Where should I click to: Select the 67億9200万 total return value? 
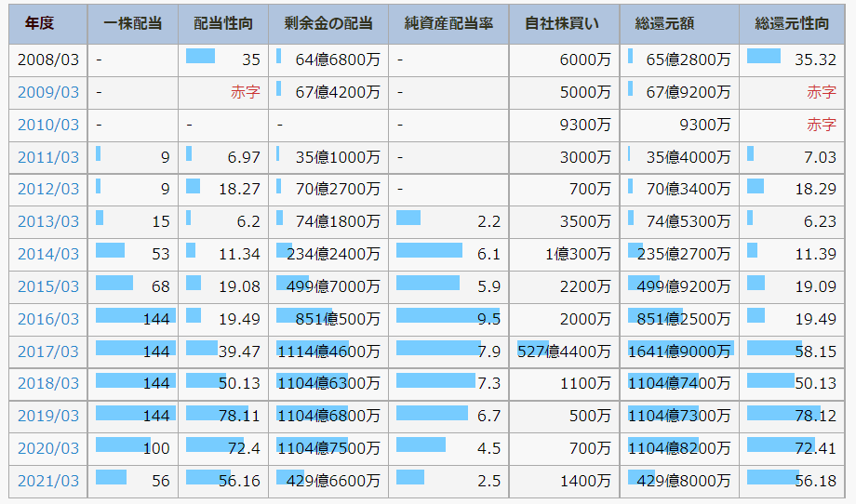[x=688, y=92]
